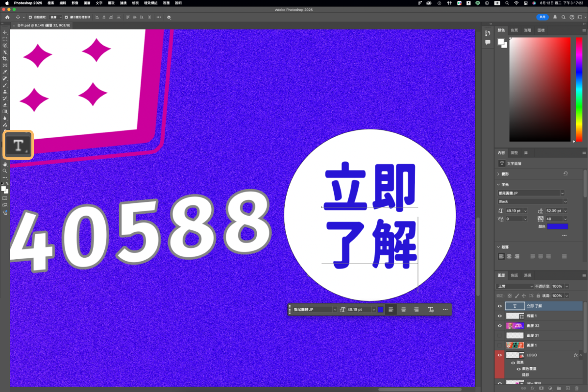
Task: Right align text in the floating taskbar
Action: (x=416, y=310)
